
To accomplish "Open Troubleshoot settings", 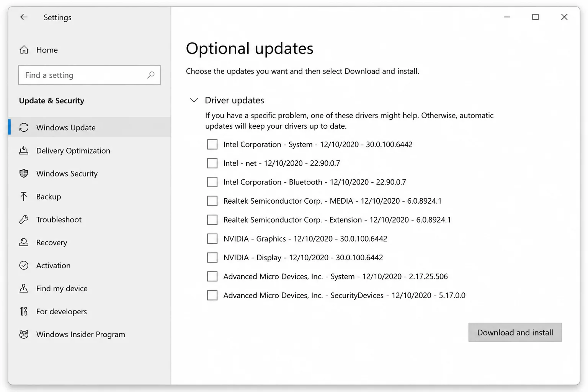I will click(89, 219).
